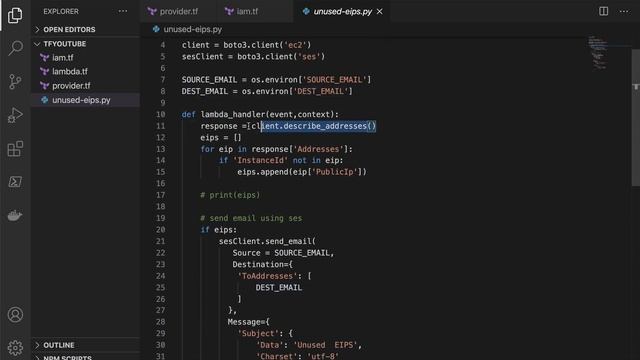
Task: Click line number 10 in the gutter
Action: click(161, 115)
